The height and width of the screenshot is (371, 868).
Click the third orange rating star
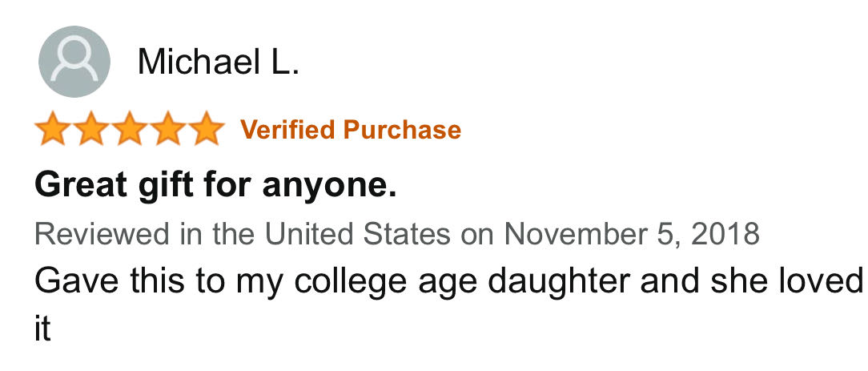[130, 128]
